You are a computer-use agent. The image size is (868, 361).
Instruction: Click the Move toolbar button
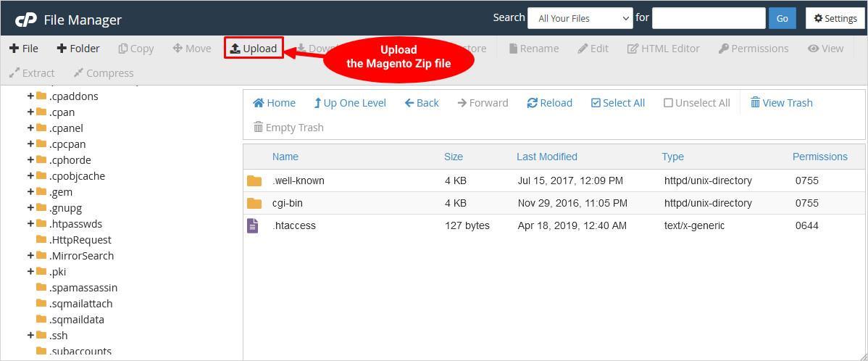pos(192,49)
